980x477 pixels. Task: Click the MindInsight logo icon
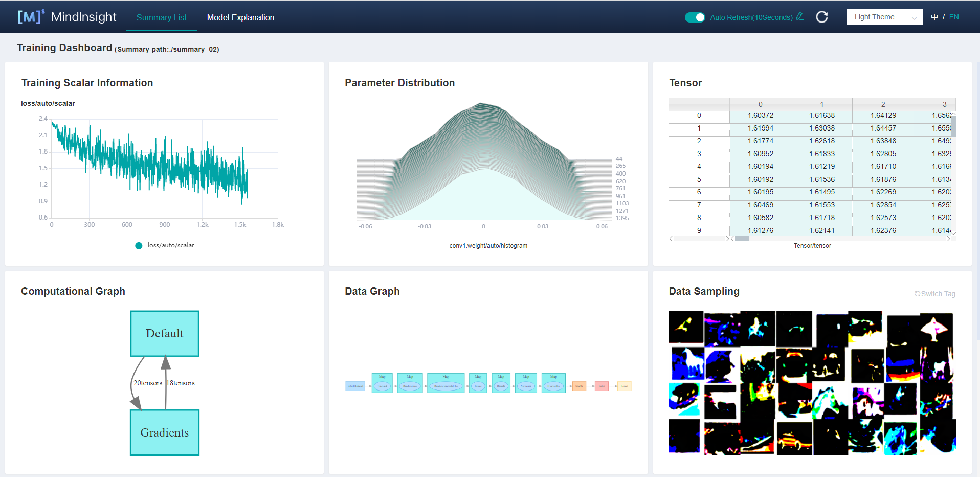pos(31,17)
